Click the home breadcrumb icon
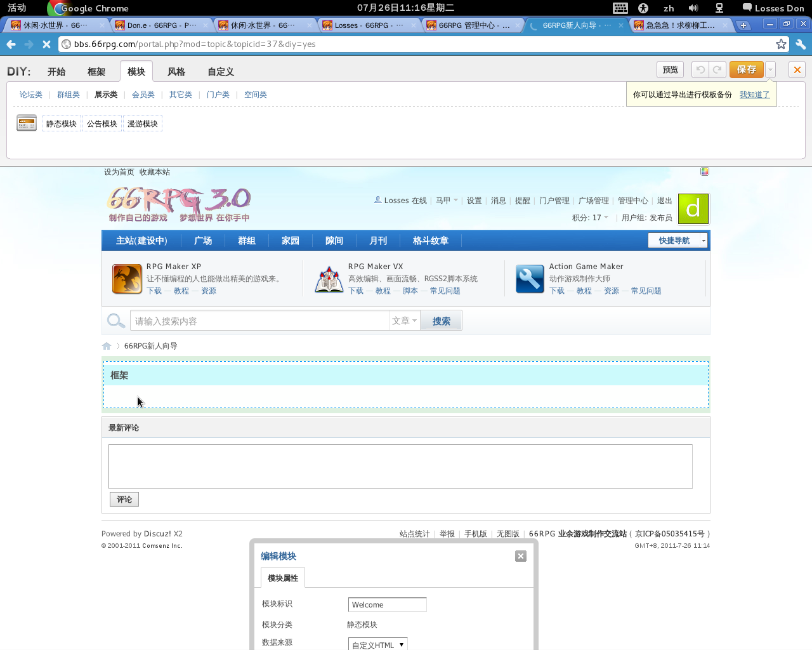The height and width of the screenshot is (650, 812). click(107, 346)
